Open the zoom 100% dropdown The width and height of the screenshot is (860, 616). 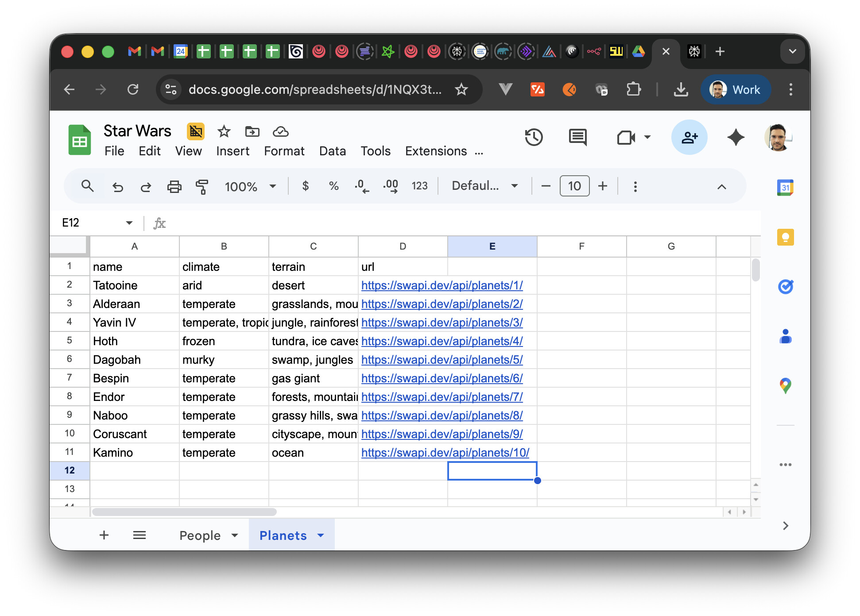[250, 186]
